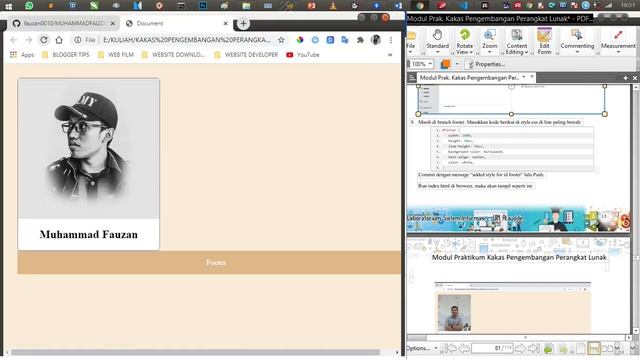Toggle the highlighted continuous page layout
640x360 pixels.
(x=594, y=348)
